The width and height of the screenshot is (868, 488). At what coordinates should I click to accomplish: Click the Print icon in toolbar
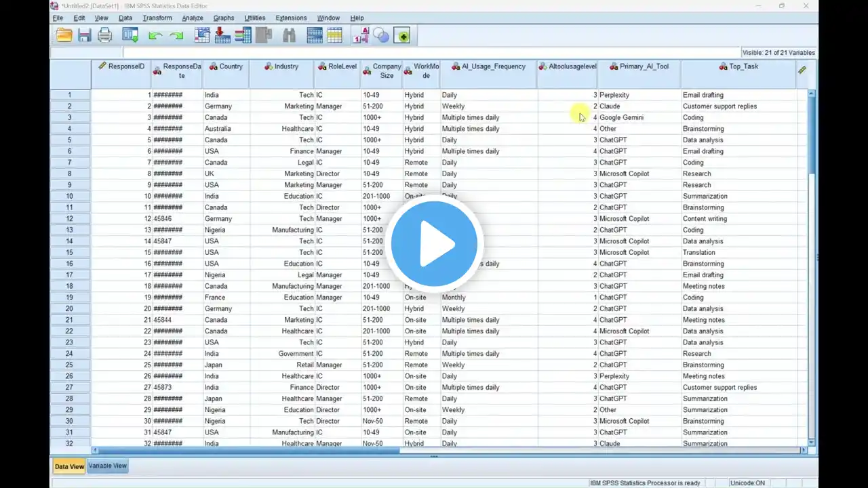click(105, 35)
